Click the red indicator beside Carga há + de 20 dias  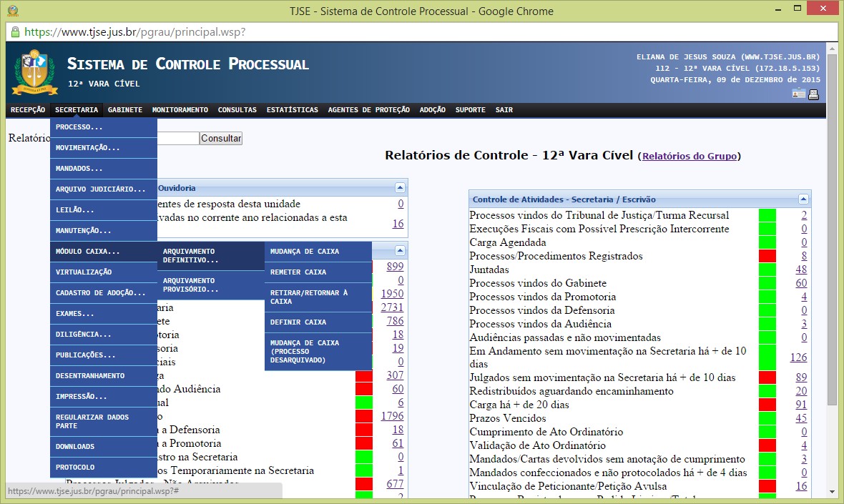click(767, 405)
